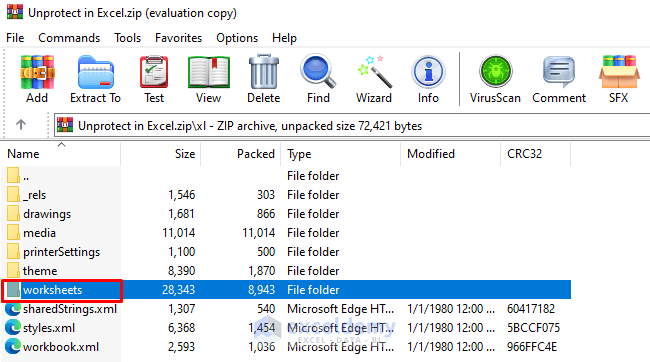Select the parent ".." folder icon
The image size is (650, 362).
(13, 175)
